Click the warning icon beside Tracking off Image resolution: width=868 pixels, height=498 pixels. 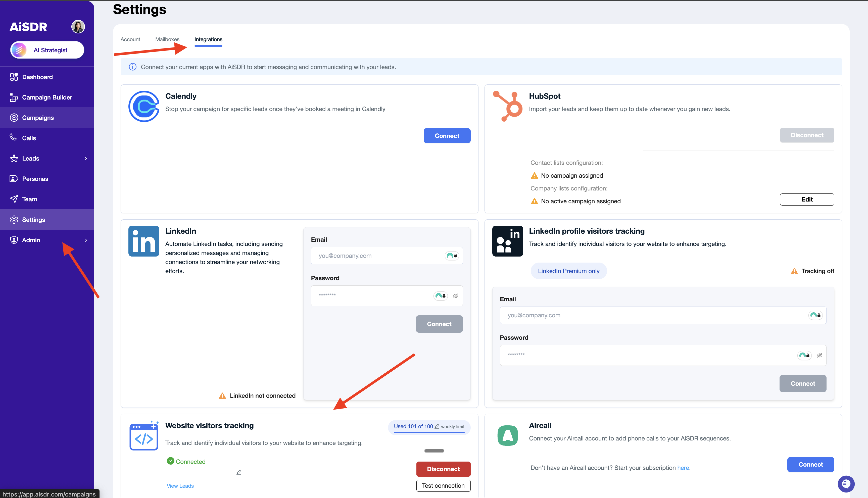[x=794, y=271]
